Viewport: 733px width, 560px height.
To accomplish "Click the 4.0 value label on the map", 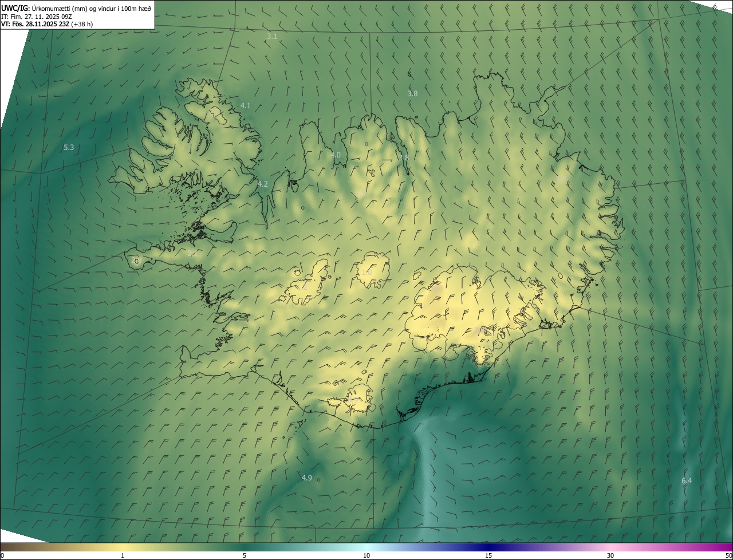I will 336,155.
